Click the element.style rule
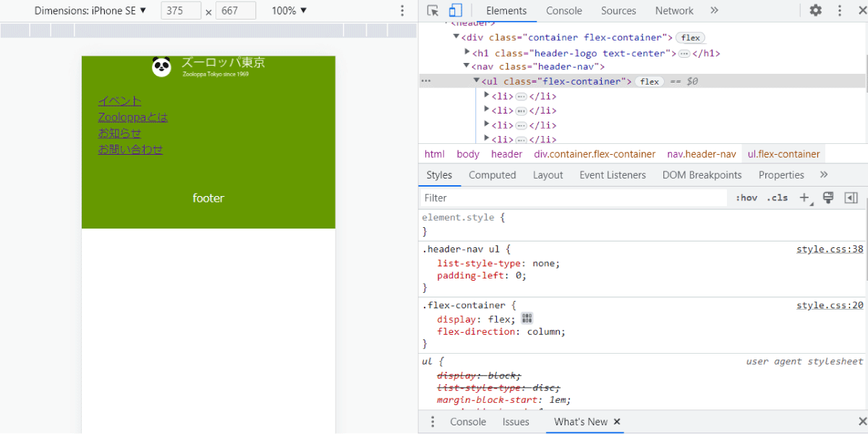The height and width of the screenshot is (434, 868). tap(464, 217)
